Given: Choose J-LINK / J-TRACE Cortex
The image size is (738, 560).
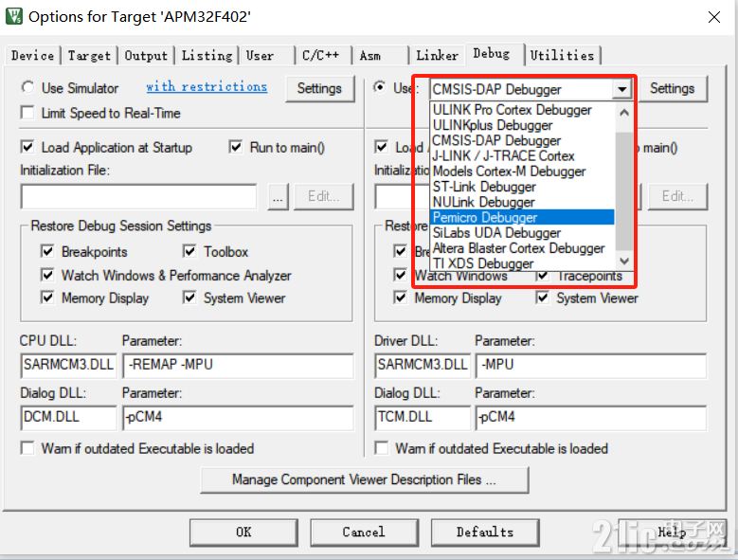Looking at the screenshot, I should pos(522,155).
